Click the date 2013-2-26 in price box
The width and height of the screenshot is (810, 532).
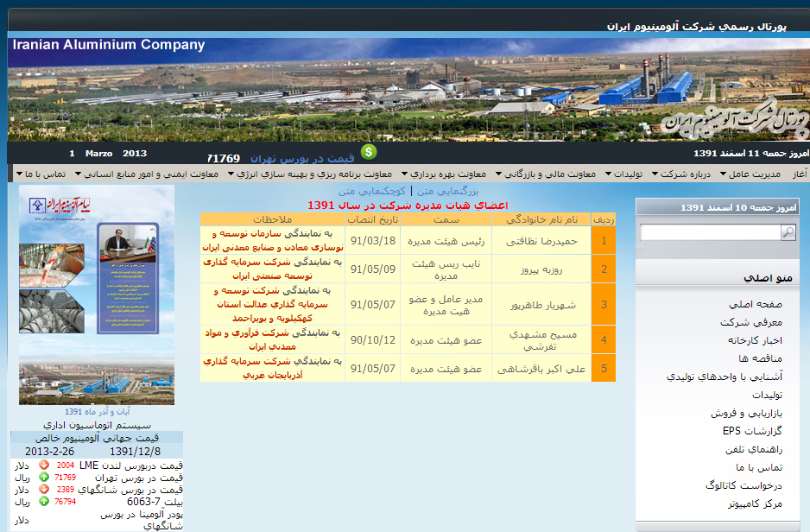pos(49,452)
